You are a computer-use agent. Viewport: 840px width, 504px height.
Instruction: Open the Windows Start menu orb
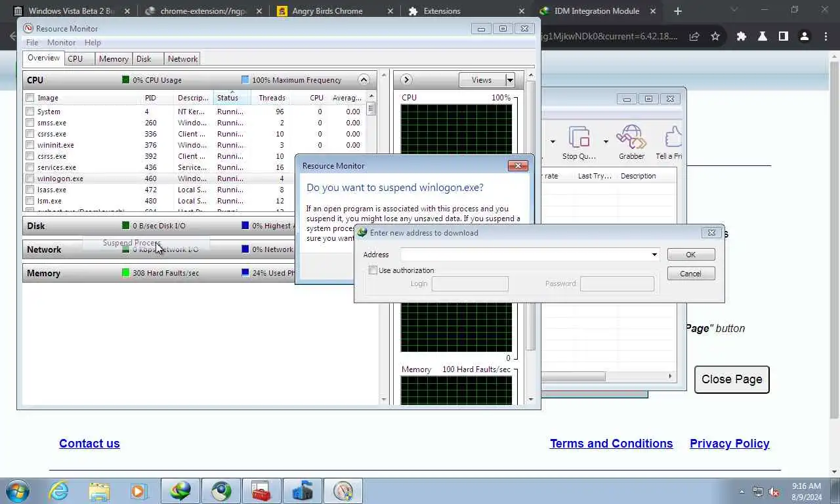pos(18,491)
